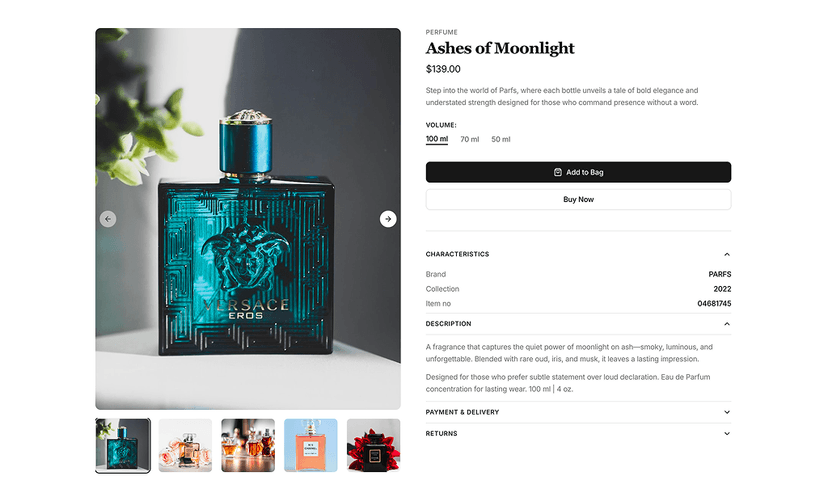Open the thumbnail with multiple amber bottles
The width and height of the screenshot is (828, 501).
pos(248,446)
